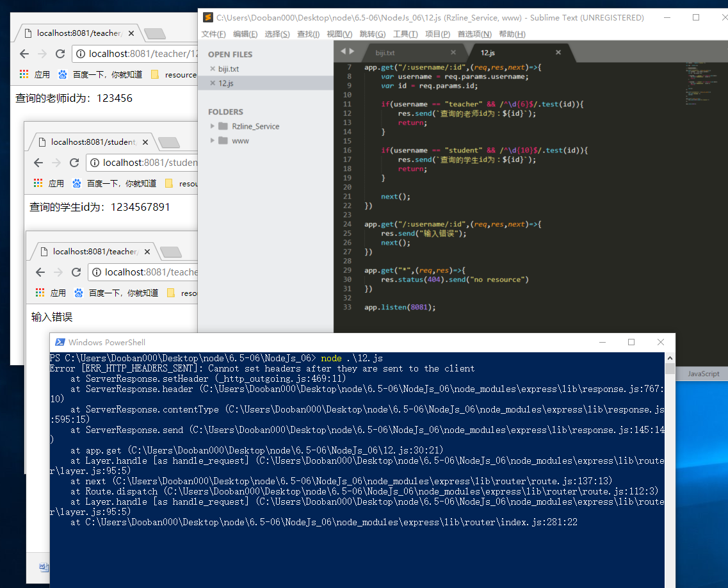
Task: Click Sublime Text app icon in title bar
Action: [208, 18]
